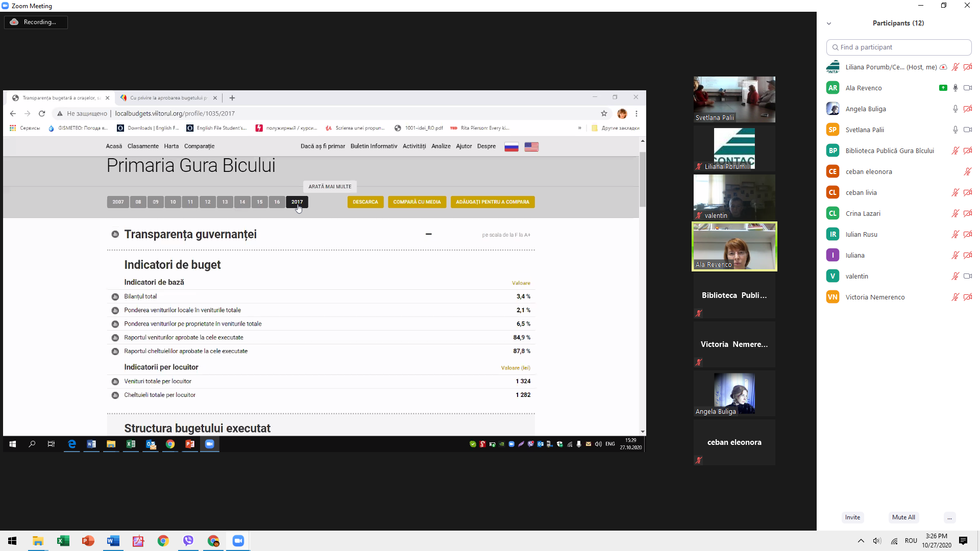Select ceban eleonora in participants list
980x551 pixels.
point(869,171)
